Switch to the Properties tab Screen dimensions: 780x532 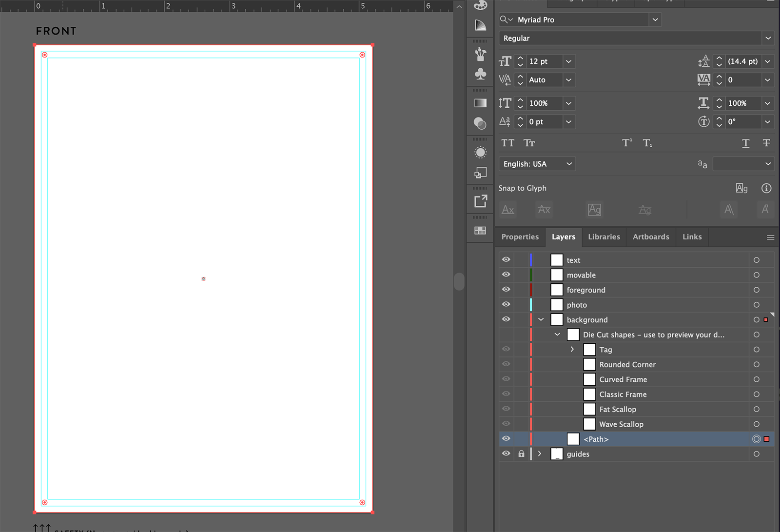click(x=520, y=237)
